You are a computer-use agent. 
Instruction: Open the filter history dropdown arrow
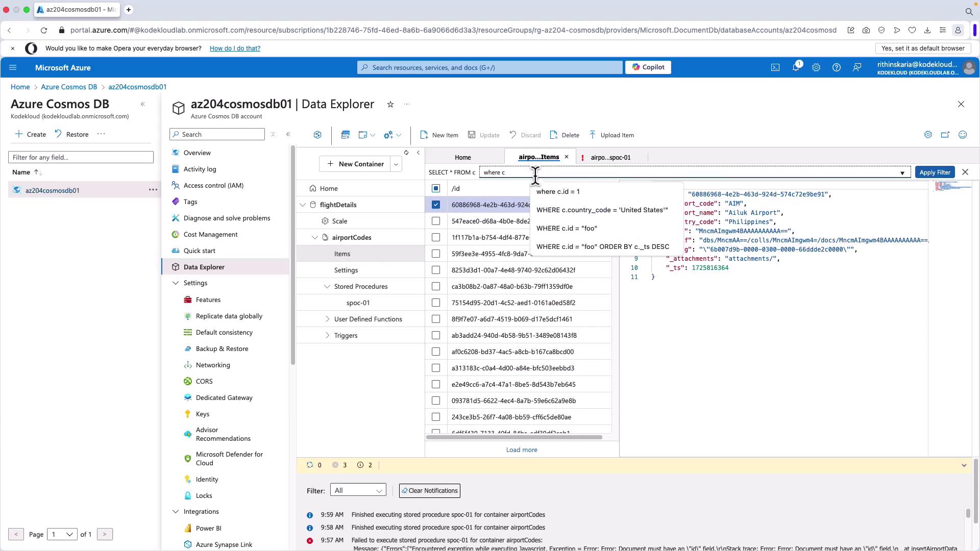click(902, 172)
